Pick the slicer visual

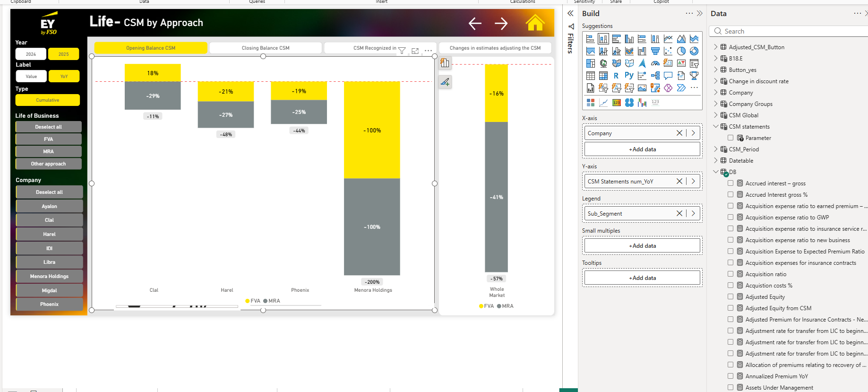point(694,63)
